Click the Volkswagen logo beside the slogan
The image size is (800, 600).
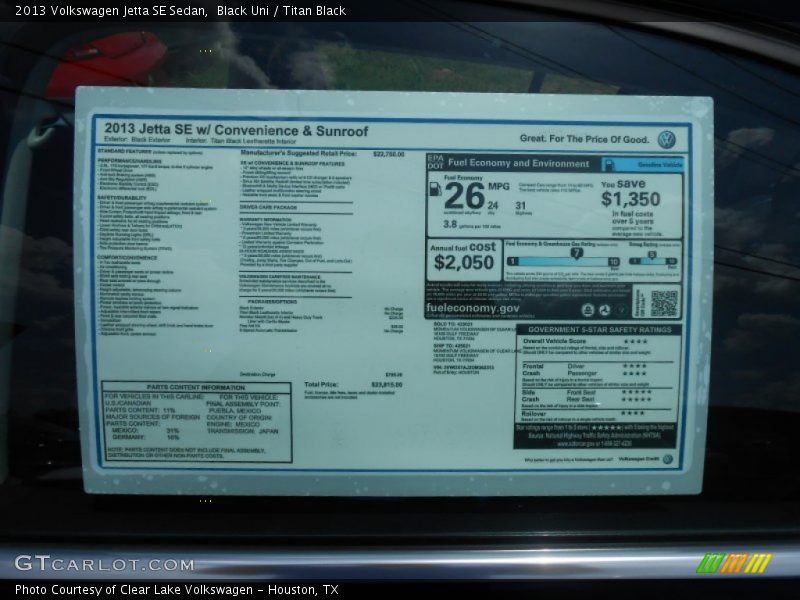point(666,139)
